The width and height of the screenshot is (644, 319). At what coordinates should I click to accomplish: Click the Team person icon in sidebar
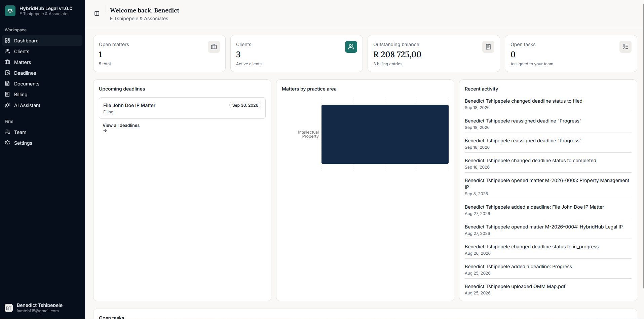click(7, 132)
